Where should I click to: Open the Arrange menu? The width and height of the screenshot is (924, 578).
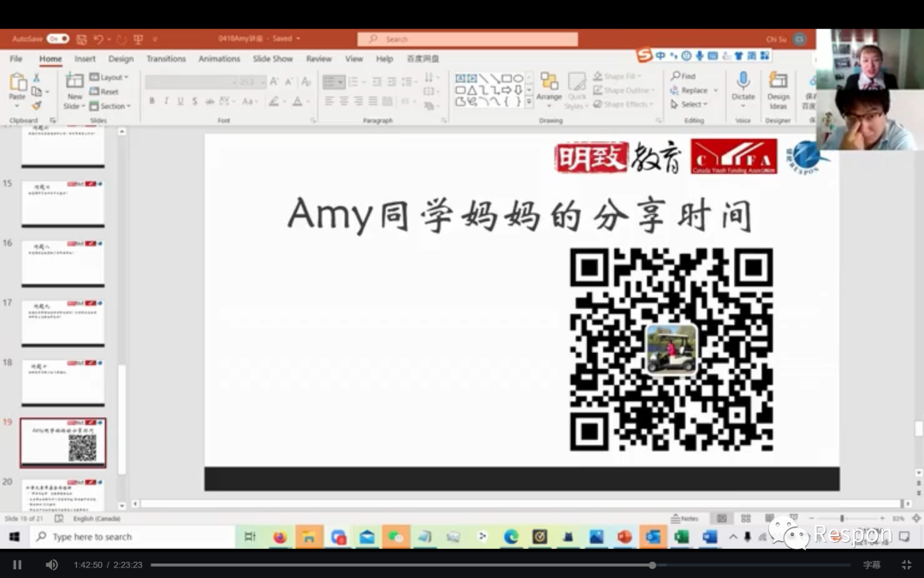(549, 90)
